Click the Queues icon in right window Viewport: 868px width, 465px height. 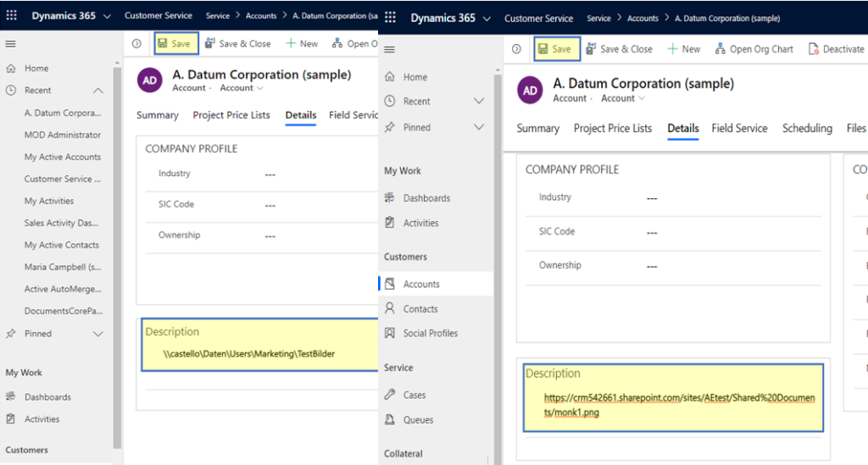coord(390,419)
